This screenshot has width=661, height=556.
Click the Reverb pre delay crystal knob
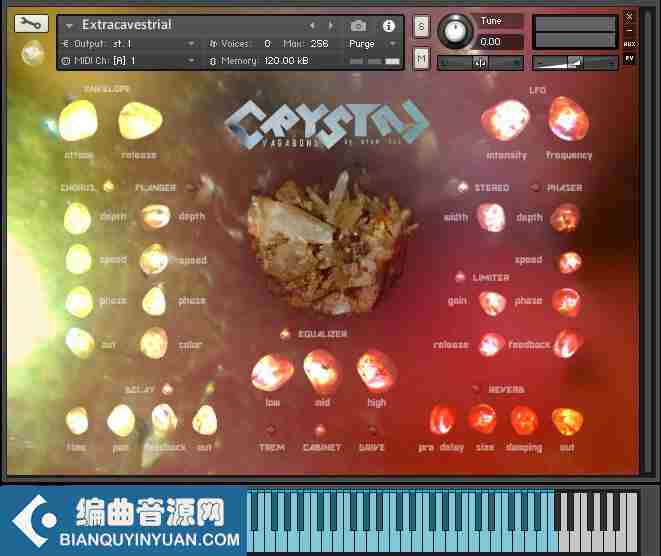pyautogui.click(x=442, y=419)
